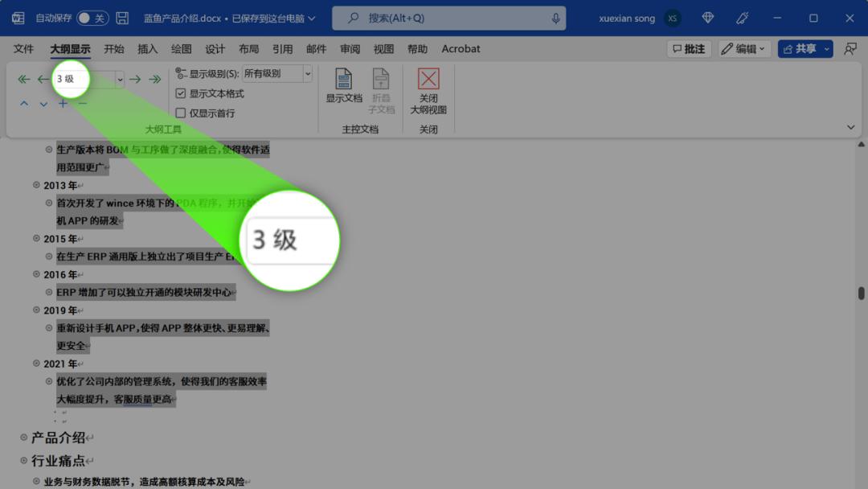Collapse the selected heading with the minus icon
The image size is (868, 489).
pos(83,103)
